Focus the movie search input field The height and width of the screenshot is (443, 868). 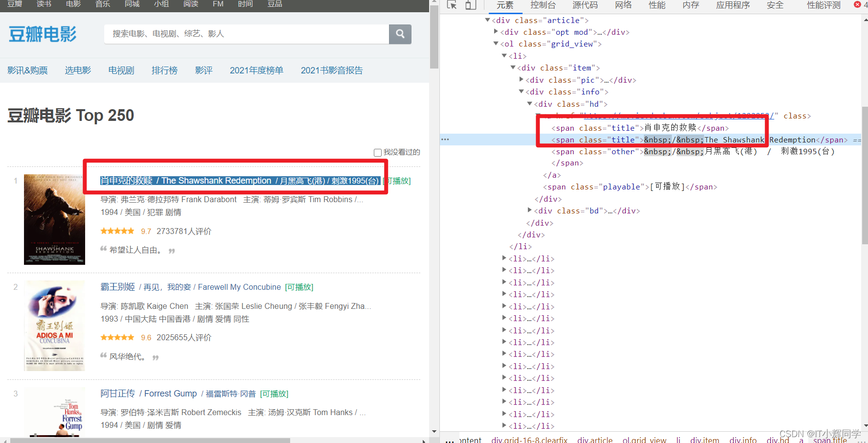click(x=247, y=34)
